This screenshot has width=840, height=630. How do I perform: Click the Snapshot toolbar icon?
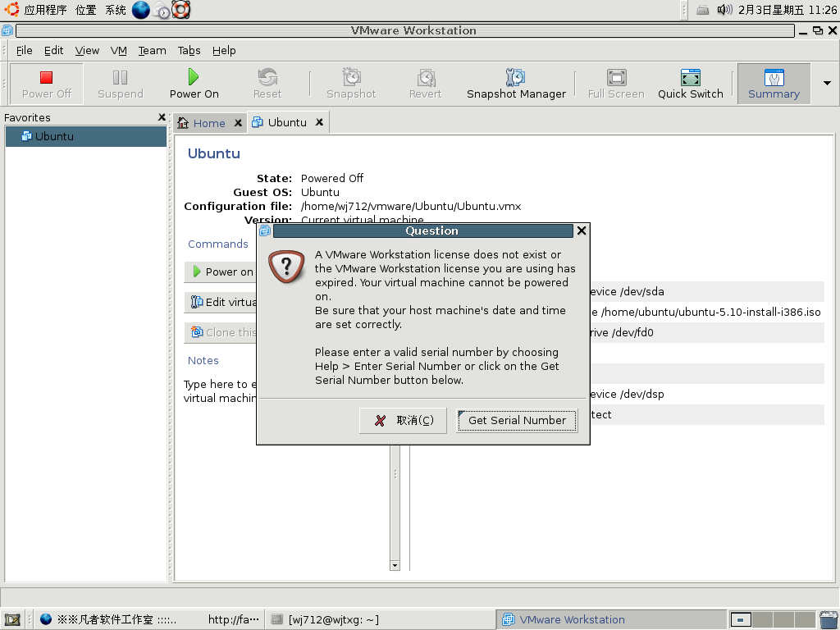[351, 84]
